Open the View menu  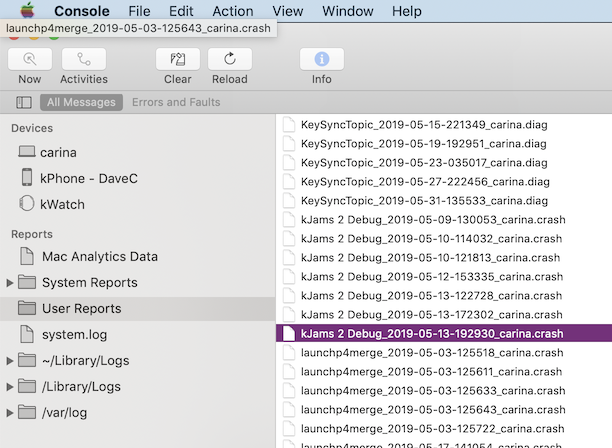point(287,11)
